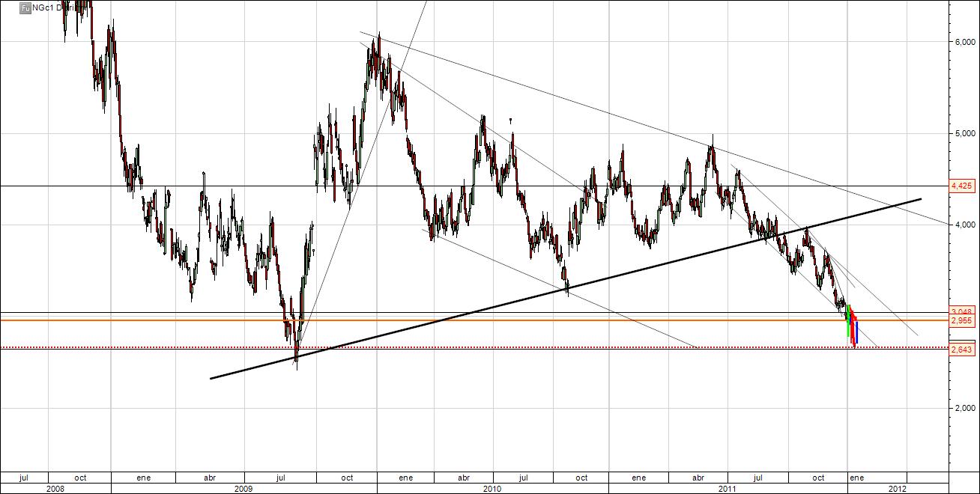Click the 2,643 price level tag
This screenshot has height=494, width=980.
(961, 349)
